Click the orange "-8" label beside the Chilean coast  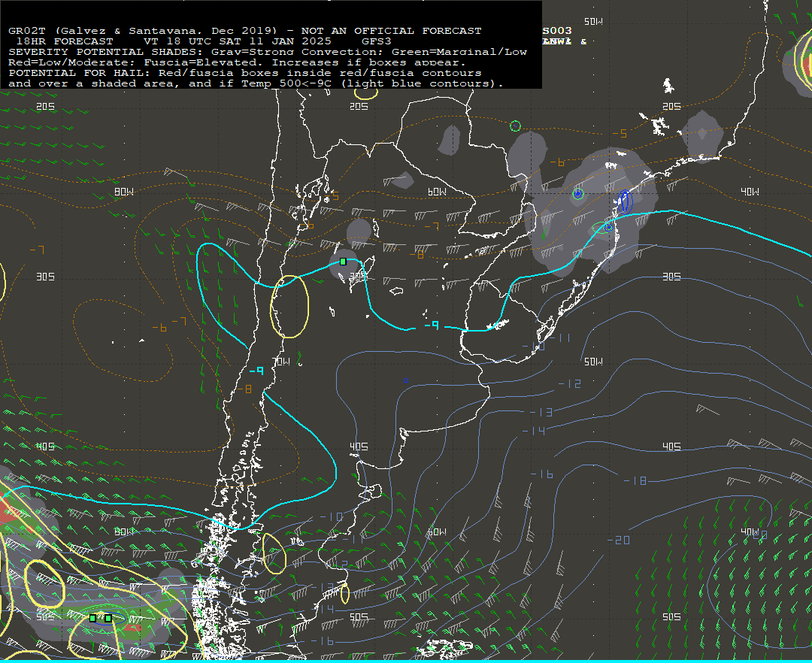[x=244, y=389]
